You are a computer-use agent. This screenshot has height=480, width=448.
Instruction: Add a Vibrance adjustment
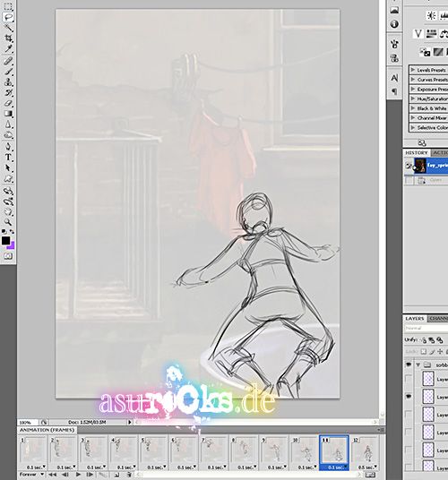pyautogui.click(x=418, y=34)
